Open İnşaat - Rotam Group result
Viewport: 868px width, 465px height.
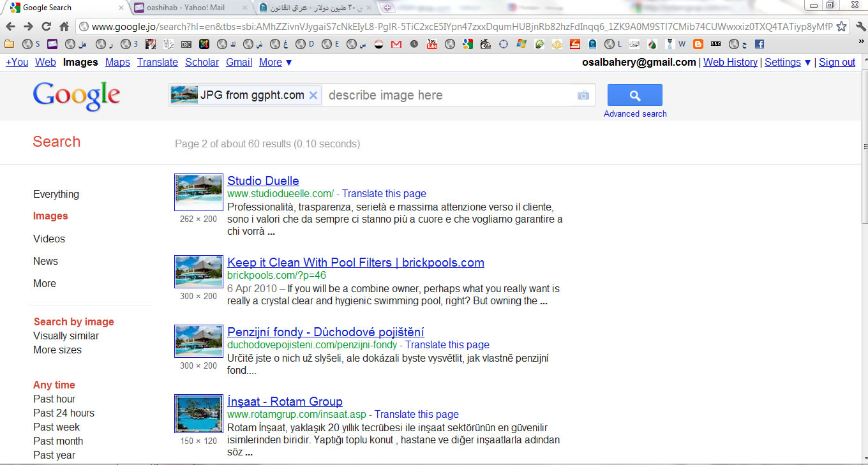(285, 401)
